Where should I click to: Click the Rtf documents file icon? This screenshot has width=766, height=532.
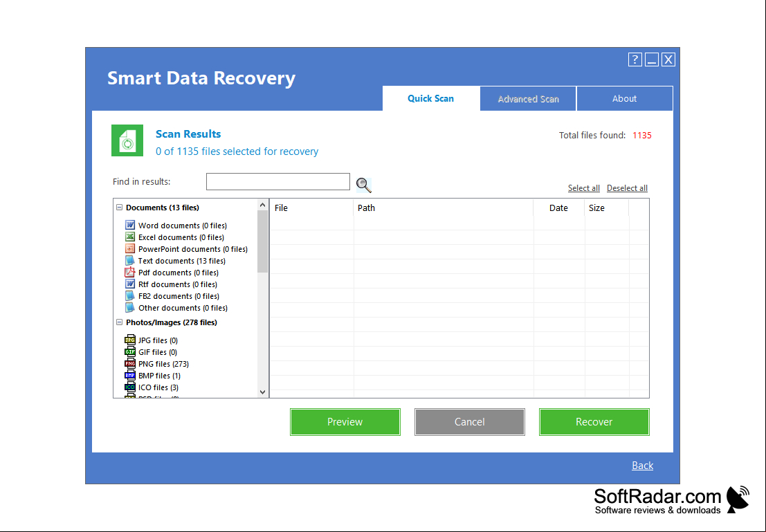click(x=129, y=284)
